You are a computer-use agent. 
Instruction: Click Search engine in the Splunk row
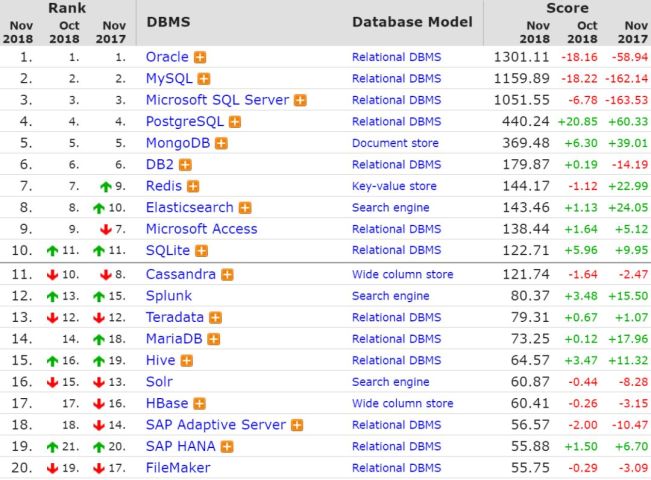[391, 296]
